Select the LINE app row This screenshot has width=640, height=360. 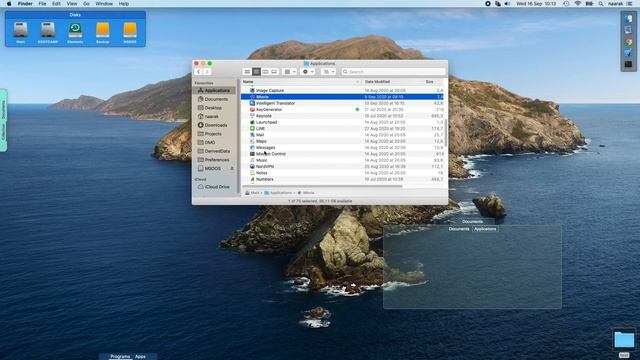342,129
